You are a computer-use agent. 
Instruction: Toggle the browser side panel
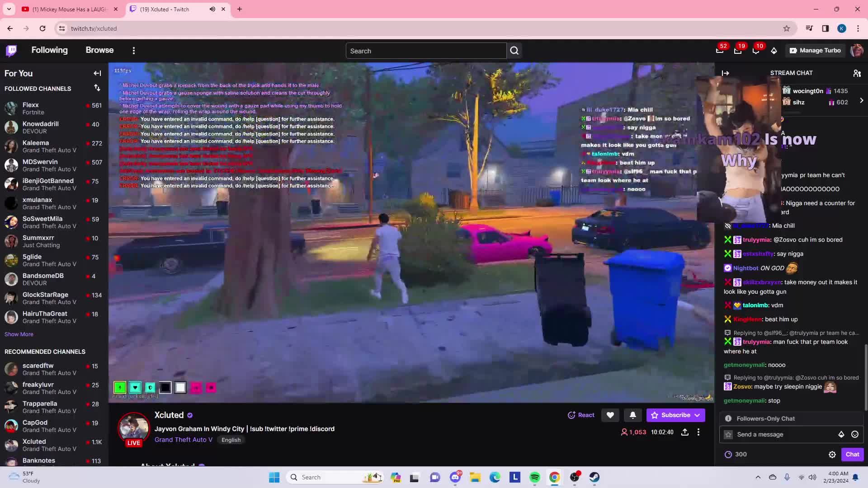point(826,28)
